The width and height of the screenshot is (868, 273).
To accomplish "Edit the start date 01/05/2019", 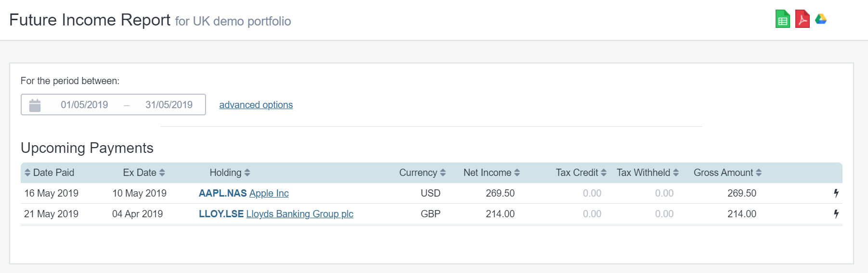I will tap(84, 105).
